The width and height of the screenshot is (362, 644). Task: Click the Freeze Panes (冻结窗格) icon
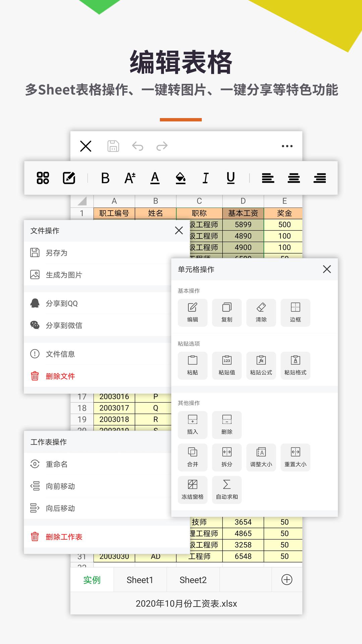(192, 489)
